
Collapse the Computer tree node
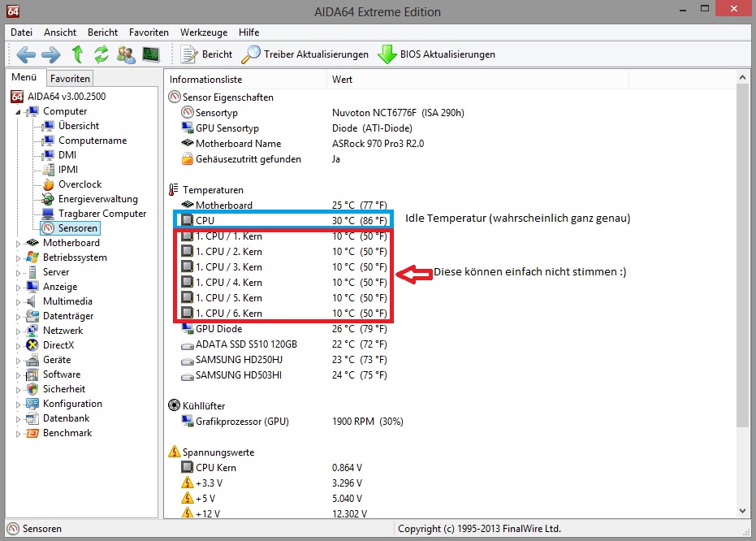[19, 112]
